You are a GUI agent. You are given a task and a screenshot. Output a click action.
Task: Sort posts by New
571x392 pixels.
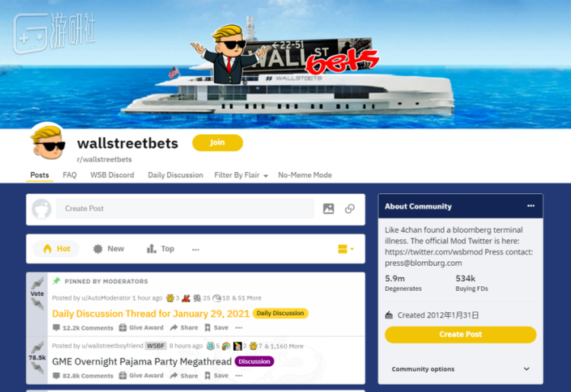[109, 249]
